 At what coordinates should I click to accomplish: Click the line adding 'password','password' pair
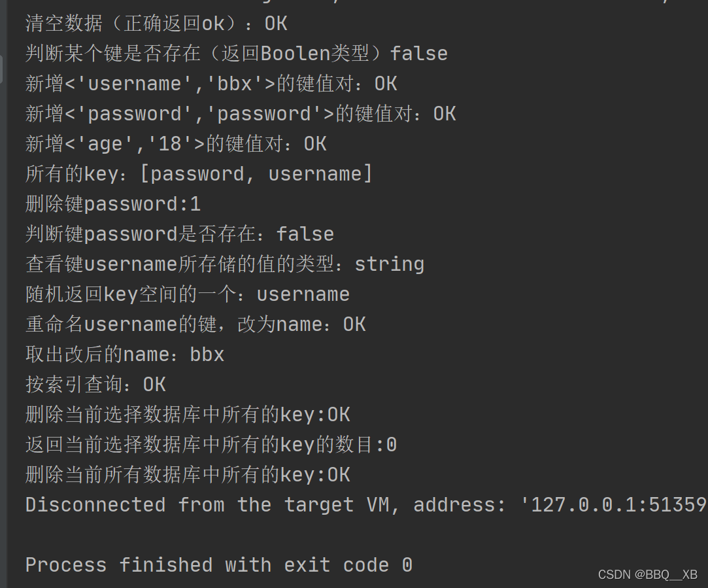[x=240, y=114]
